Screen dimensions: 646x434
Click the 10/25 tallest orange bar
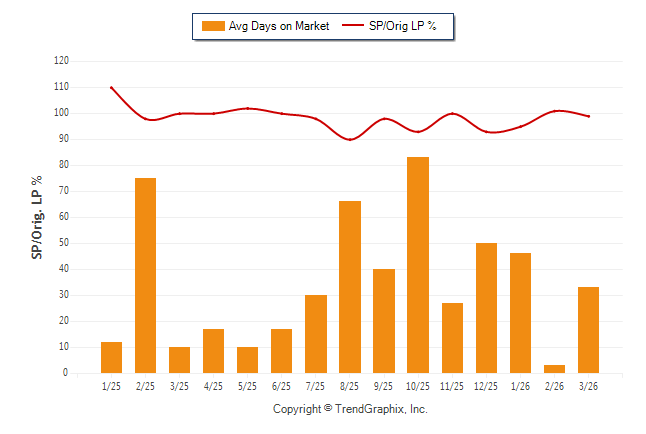click(417, 265)
